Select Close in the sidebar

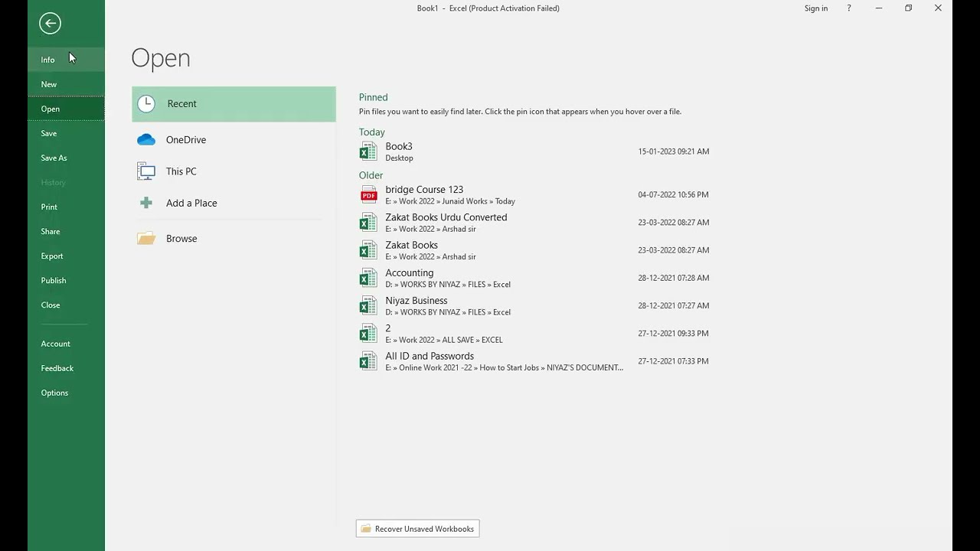tap(66, 305)
